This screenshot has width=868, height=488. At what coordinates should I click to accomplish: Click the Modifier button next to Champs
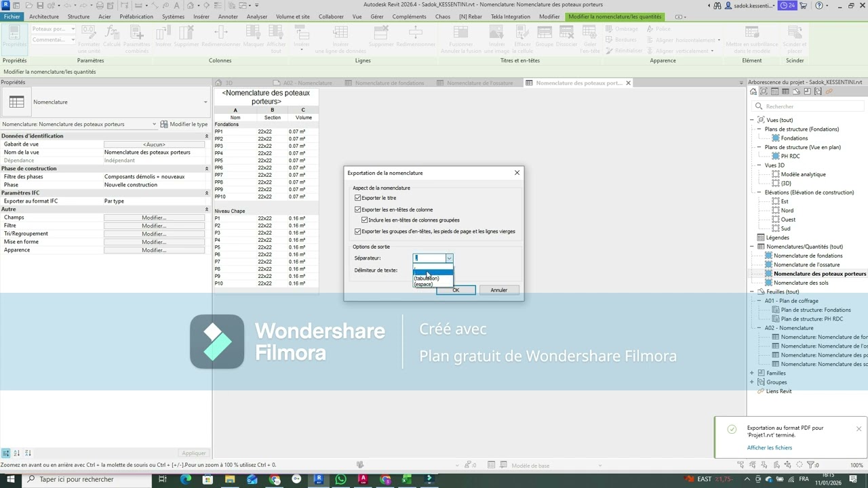click(x=154, y=218)
